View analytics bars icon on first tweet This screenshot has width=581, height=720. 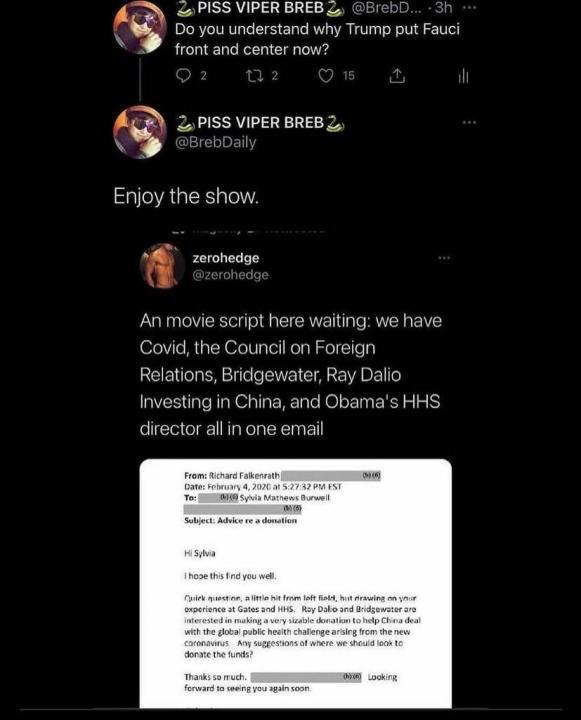[463, 76]
